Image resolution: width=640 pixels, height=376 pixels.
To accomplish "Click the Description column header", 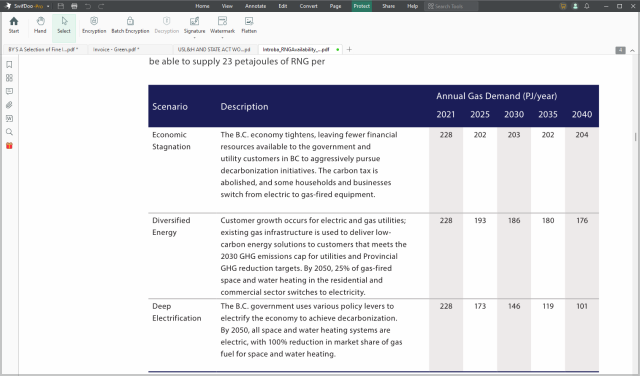I will [x=244, y=107].
